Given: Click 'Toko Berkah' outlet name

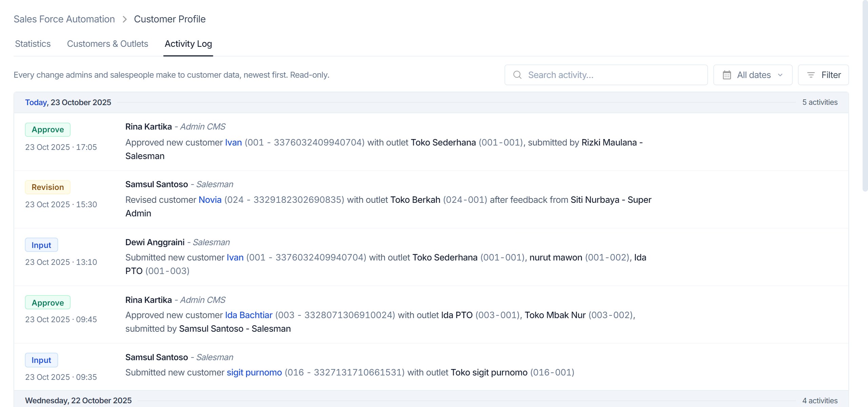Looking at the screenshot, I should (x=415, y=200).
